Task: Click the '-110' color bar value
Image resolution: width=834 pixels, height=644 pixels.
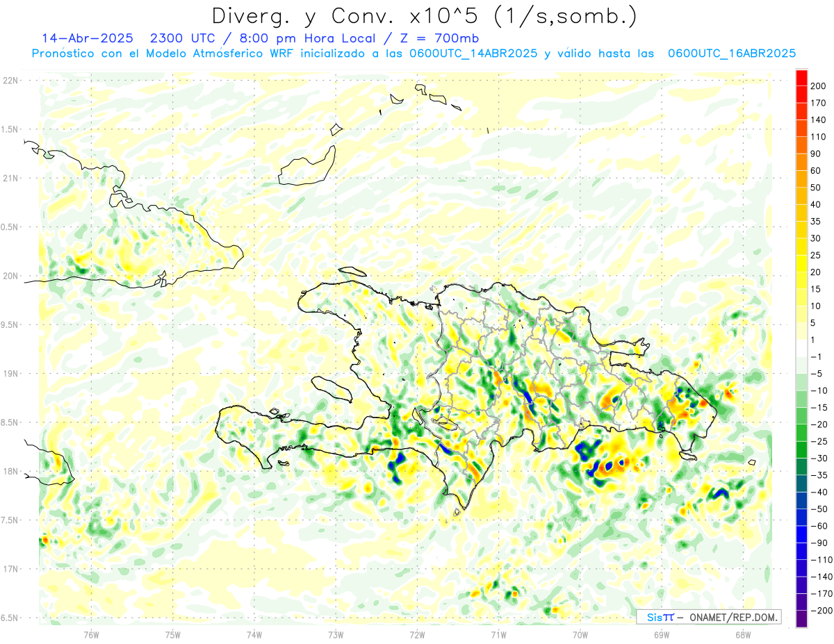Action: point(822,560)
